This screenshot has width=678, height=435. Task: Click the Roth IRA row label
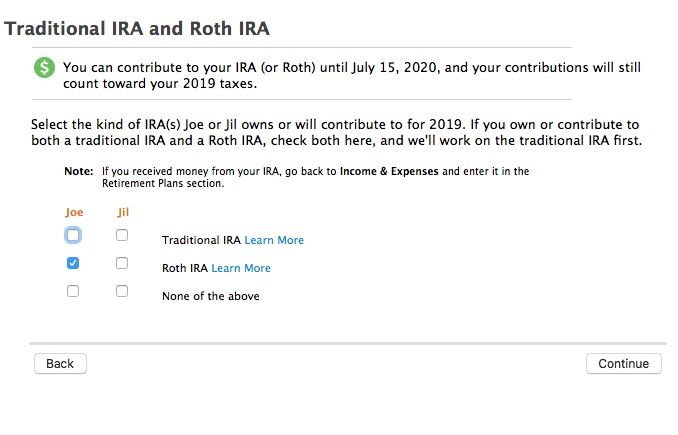pos(185,268)
